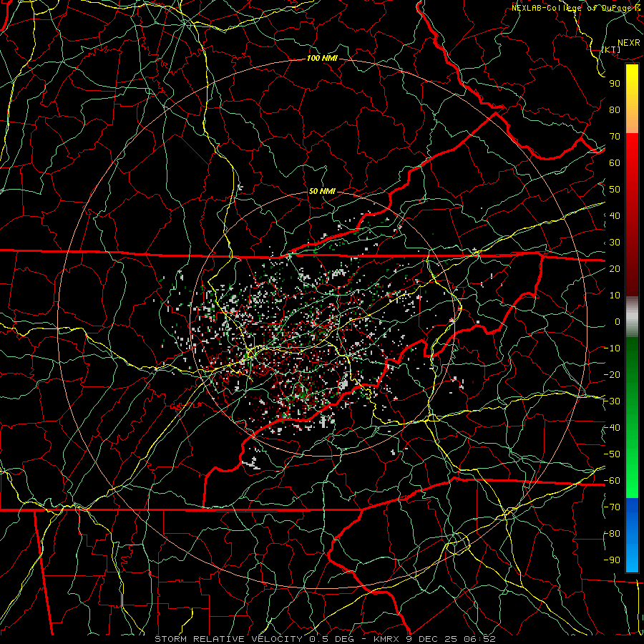This screenshot has height=644, width=644.
Task: Click the [KT] units label
Action: click(x=611, y=49)
